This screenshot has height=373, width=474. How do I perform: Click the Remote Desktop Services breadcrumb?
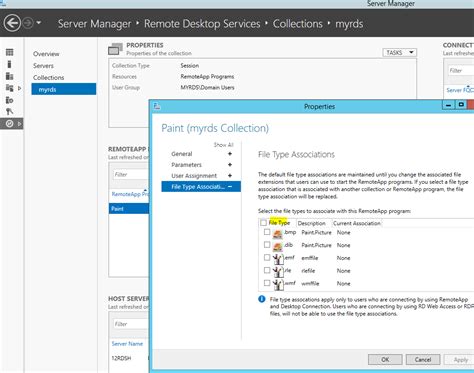(x=202, y=24)
